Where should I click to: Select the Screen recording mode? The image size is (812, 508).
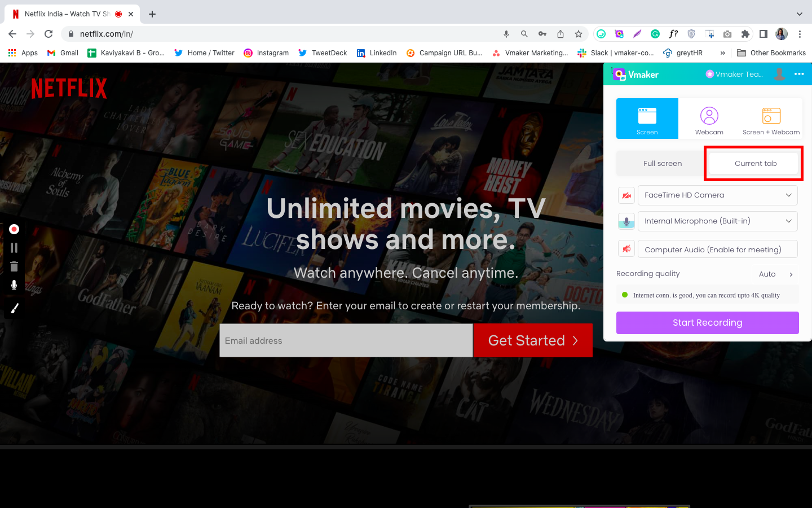pyautogui.click(x=647, y=119)
